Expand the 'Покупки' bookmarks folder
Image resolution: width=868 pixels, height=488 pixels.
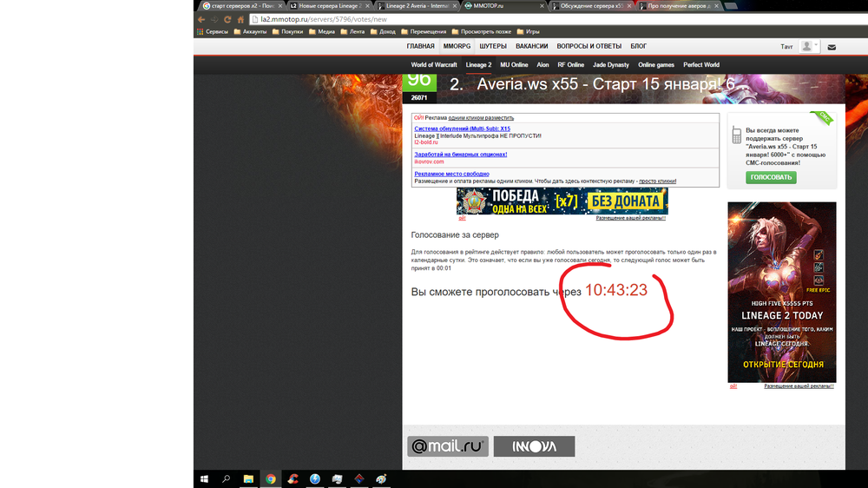click(x=287, y=31)
